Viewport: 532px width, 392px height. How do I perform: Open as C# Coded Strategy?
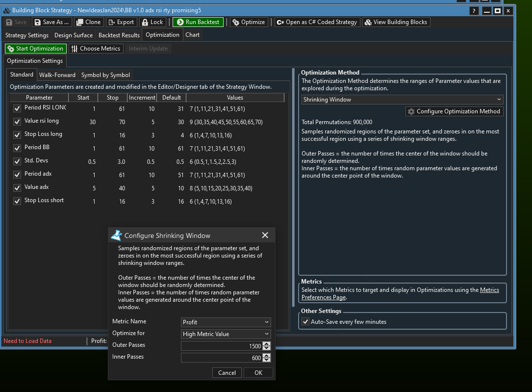(317, 22)
